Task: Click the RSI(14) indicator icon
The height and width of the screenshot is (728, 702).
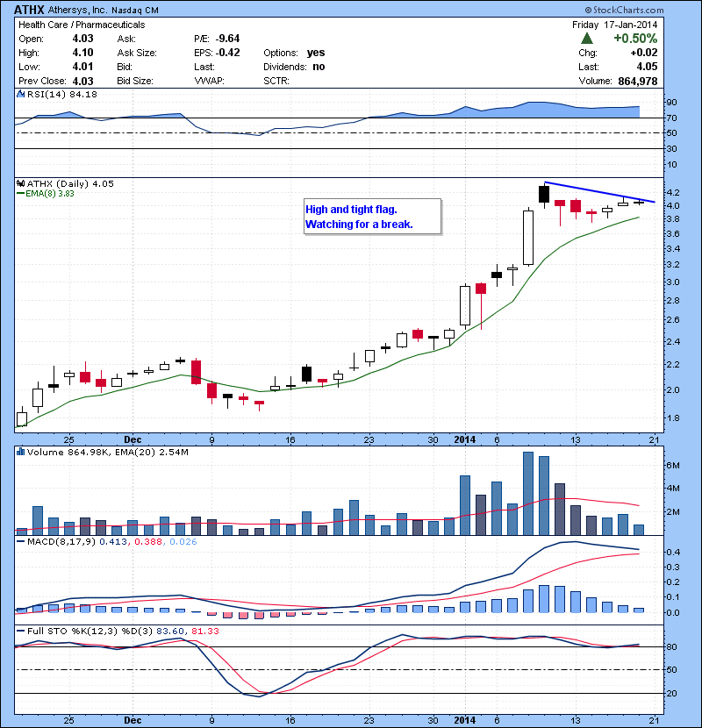Action: pyautogui.click(x=20, y=94)
